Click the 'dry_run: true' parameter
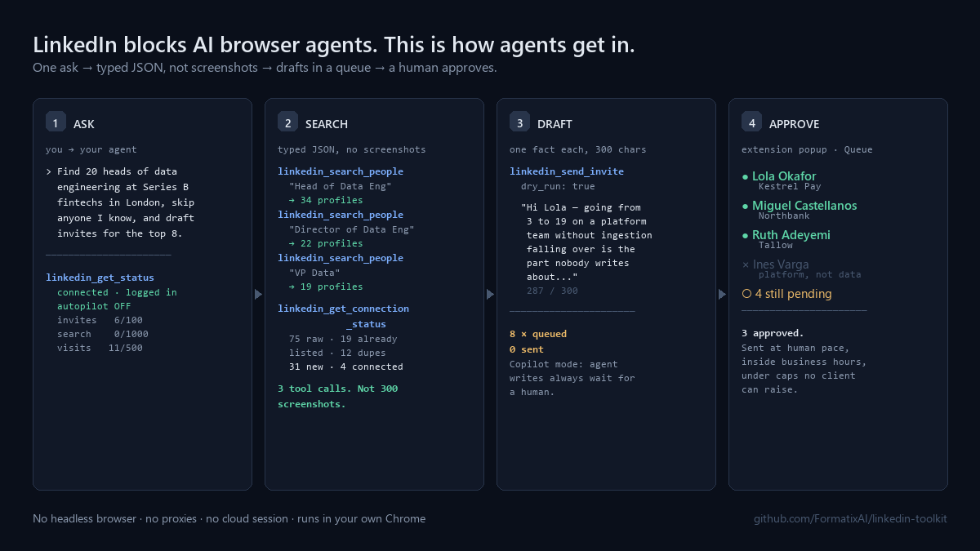Viewport: 980px width, 551px height. coord(558,186)
